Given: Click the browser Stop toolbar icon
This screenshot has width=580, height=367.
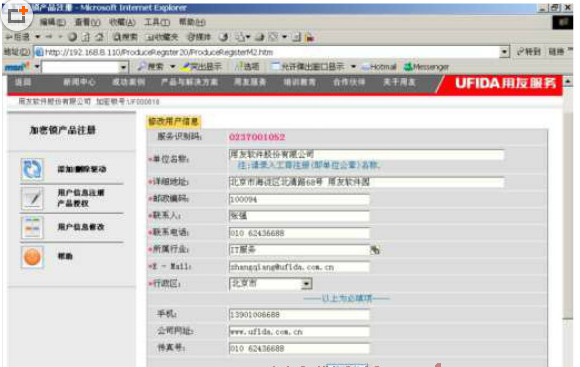Looking at the screenshot, I should coord(73,37).
